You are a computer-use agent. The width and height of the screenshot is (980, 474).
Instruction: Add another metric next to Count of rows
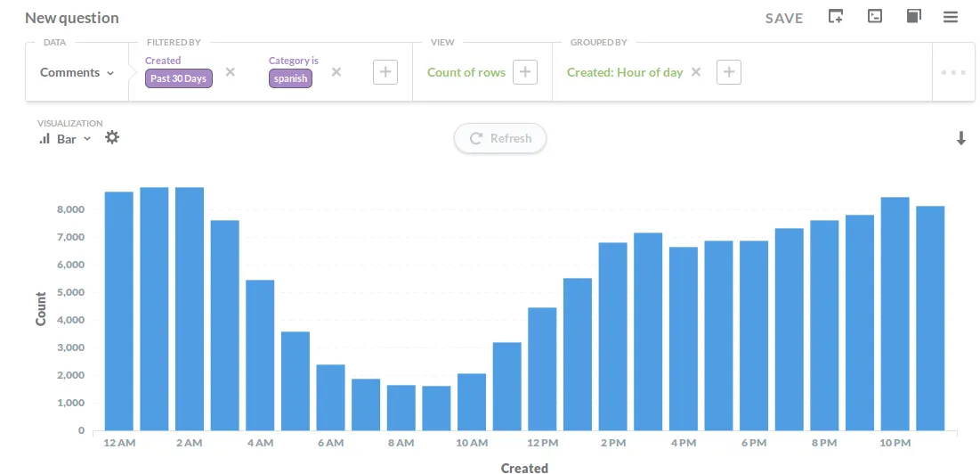[525, 72]
